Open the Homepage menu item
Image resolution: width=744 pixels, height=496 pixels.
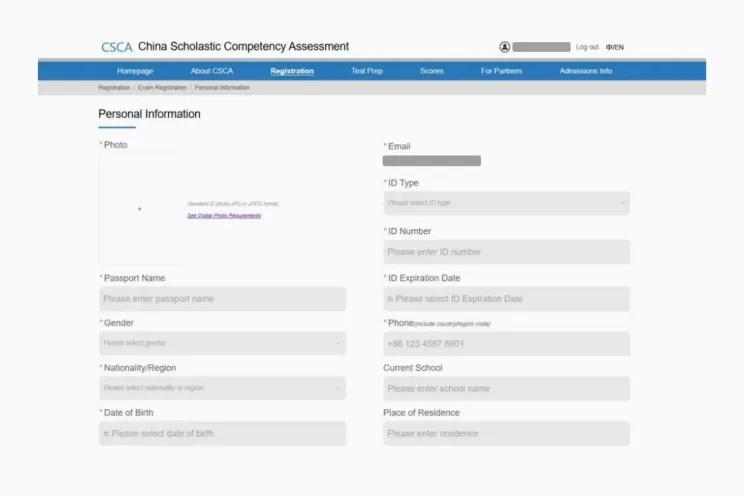(135, 71)
